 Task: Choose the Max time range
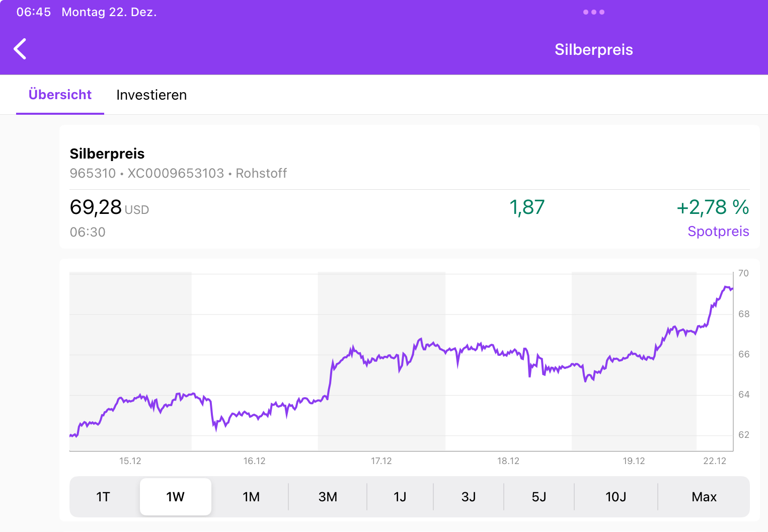[x=704, y=497]
